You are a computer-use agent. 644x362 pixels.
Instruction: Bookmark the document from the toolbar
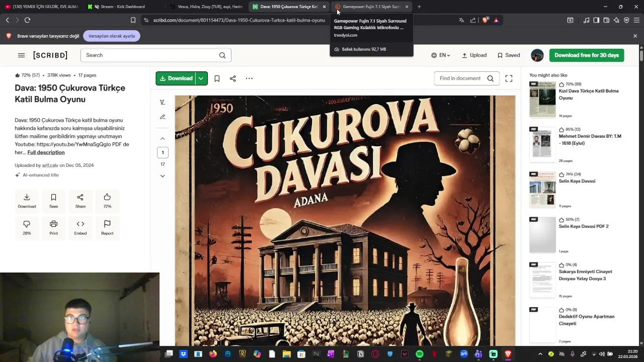tap(217, 78)
